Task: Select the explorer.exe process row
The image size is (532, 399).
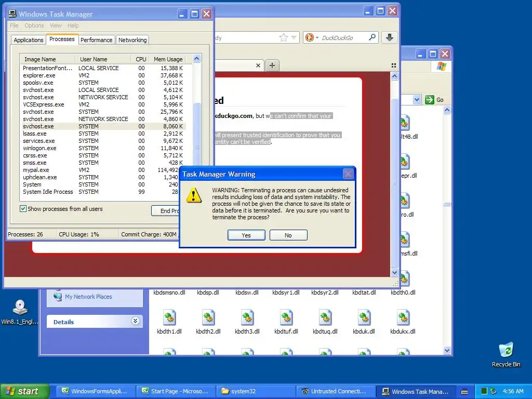Action: [103, 75]
